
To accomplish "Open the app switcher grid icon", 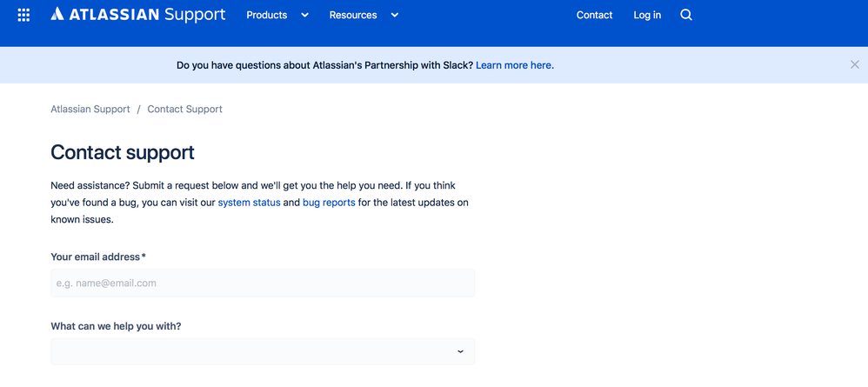I will [x=23, y=15].
